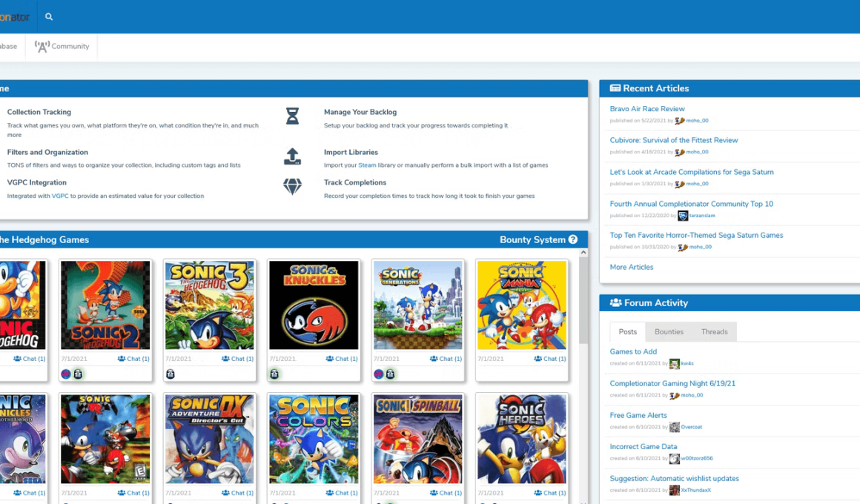Click the Track Completions diamond icon
This screenshot has width=860, height=504.
[292, 187]
